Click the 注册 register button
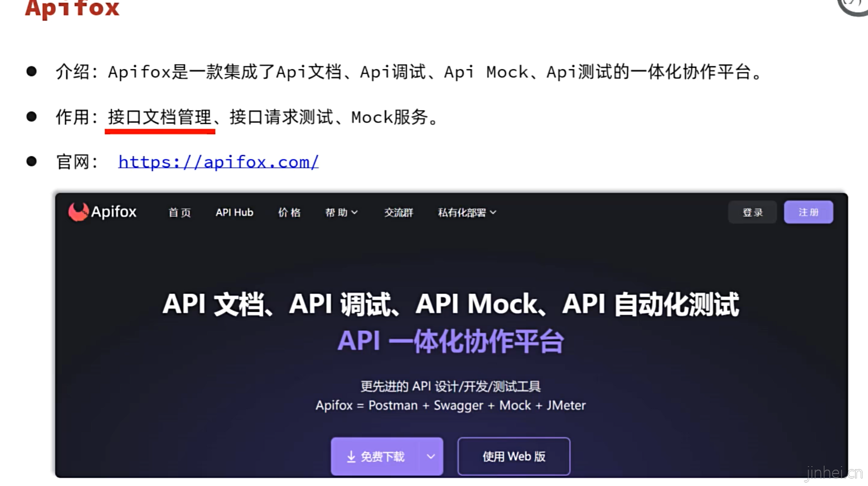The height and width of the screenshot is (486, 868). point(808,212)
